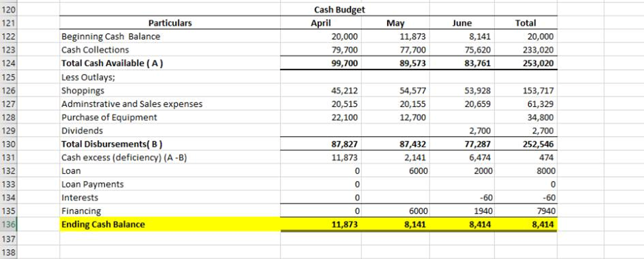Select the 'Financing' label cell

[x=170, y=211]
